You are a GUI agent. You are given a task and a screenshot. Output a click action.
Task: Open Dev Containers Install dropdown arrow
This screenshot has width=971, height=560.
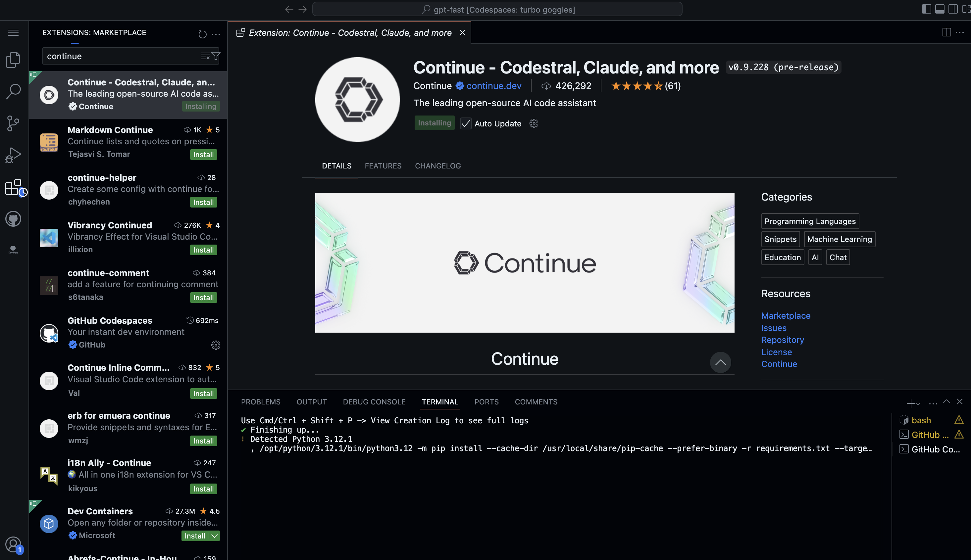(215, 536)
